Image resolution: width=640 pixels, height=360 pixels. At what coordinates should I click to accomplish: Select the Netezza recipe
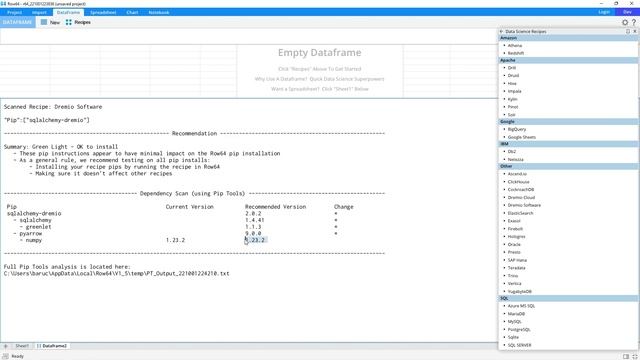516,160
